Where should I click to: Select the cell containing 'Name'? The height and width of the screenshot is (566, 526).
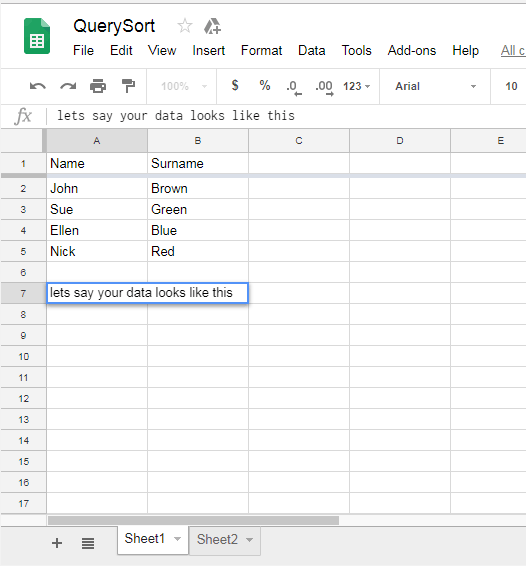pyautogui.click(x=97, y=164)
